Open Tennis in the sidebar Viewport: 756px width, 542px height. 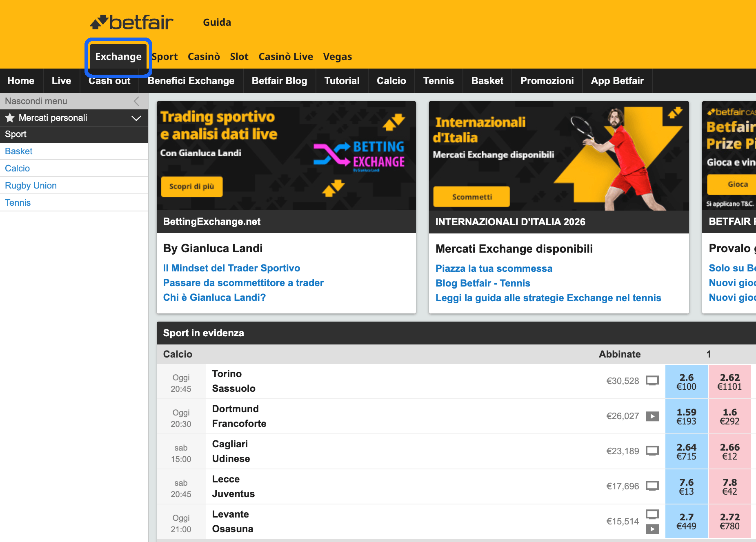pos(74,203)
